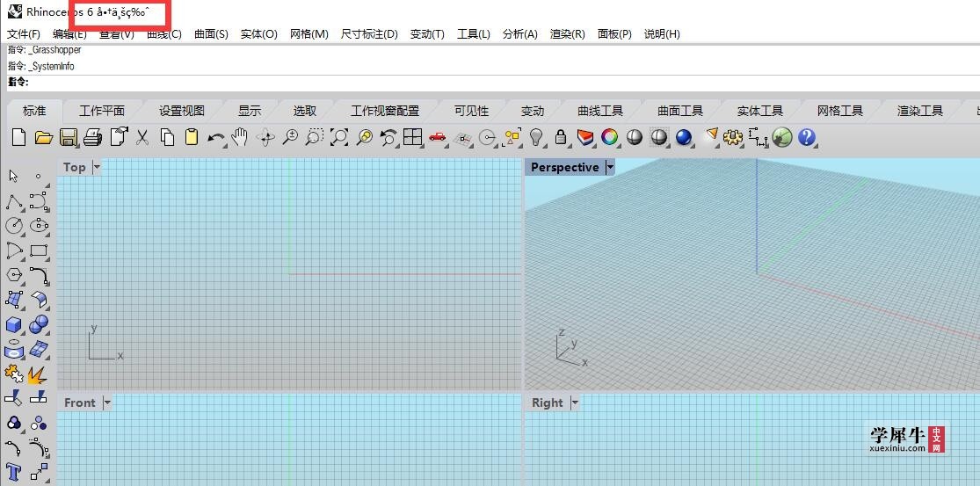Expand the Front viewport dropdown arrow
Screen dimensions: 980x486
point(107,403)
